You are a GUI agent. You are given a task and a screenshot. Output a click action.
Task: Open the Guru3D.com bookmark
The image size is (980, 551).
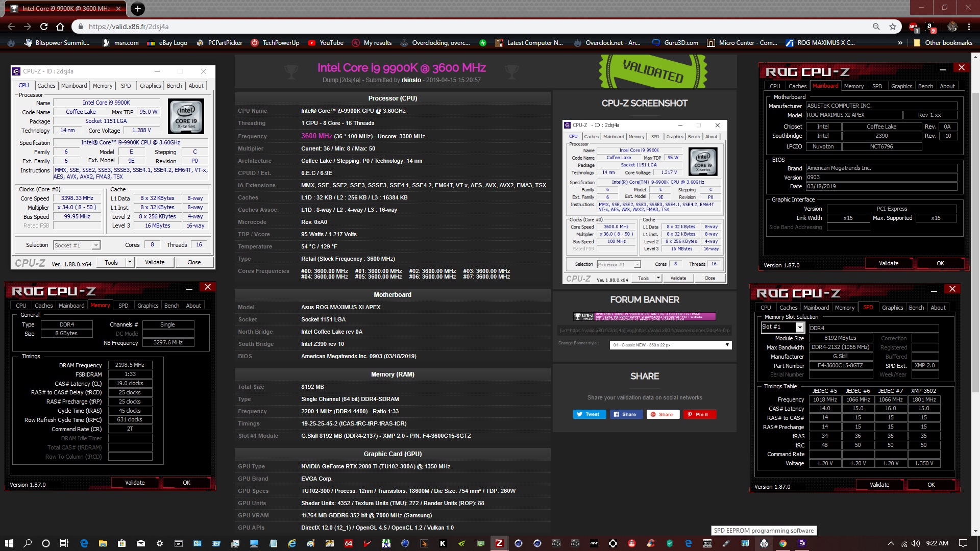[676, 43]
